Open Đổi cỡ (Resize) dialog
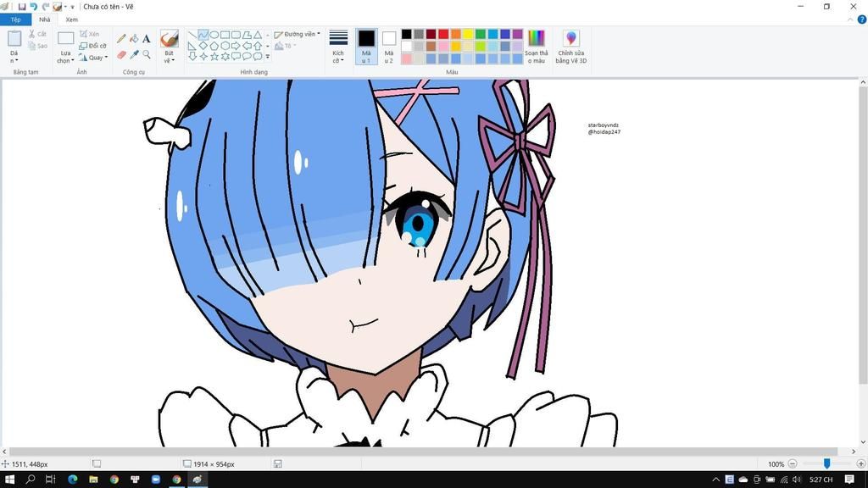Screen dimensions: 868x488 pos(92,46)
